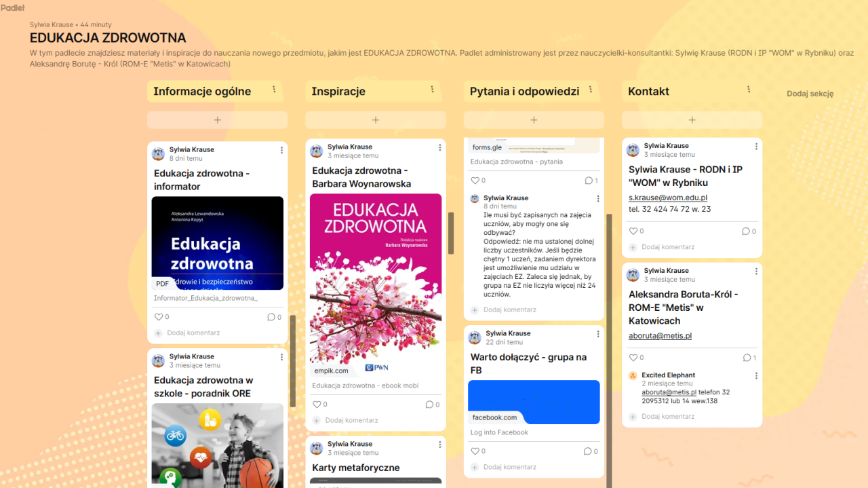Open options menu for Inspiracje section
This screenshot has width=868, height=488.
[x=432, y=90]
